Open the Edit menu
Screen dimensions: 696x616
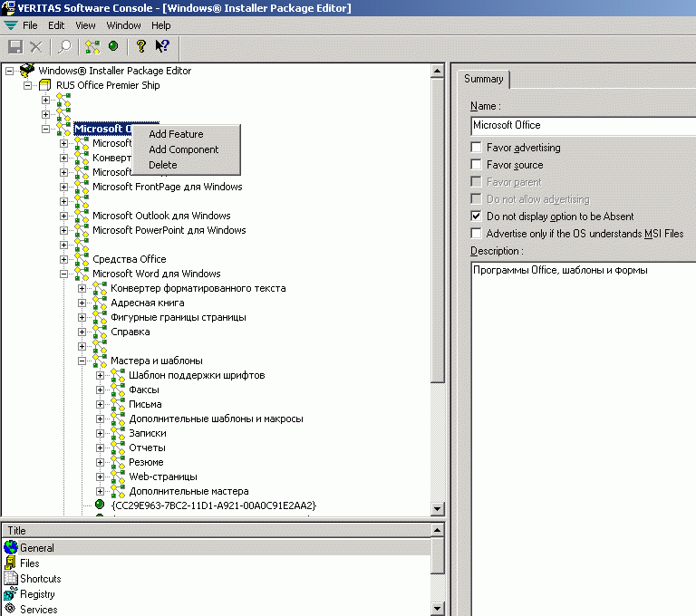click(x=56, y=25)
